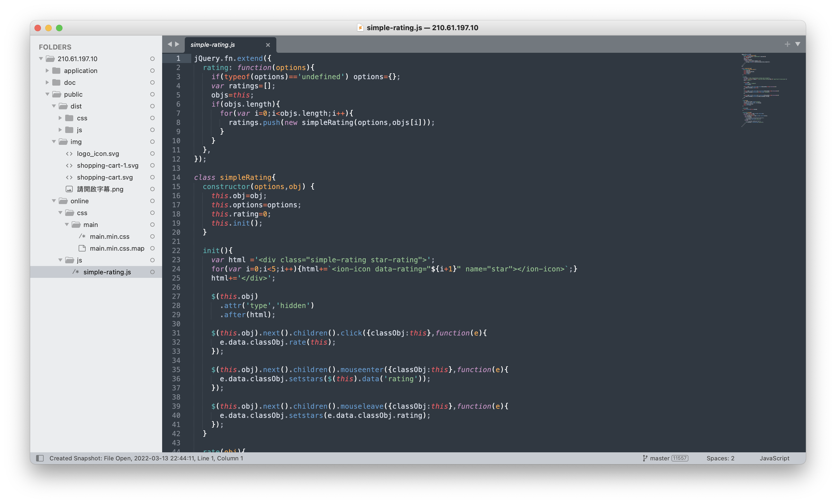Click the title bar file proxy icon
The width and height of the screenshot is (836, 504).
coord(360,27)
